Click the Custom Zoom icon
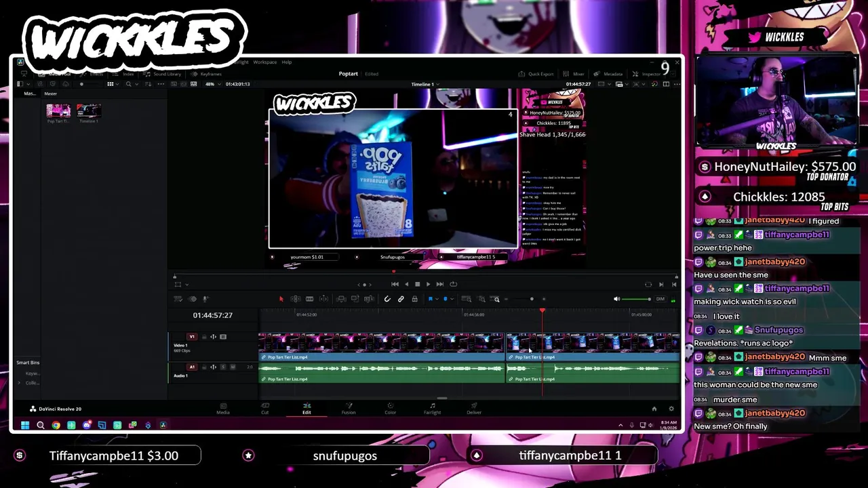This screenshot has width=868, height=488. pos(496,299)
